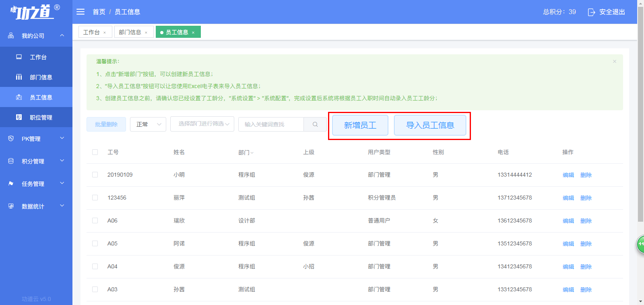Close the 员工信息 tab with its x
644x305 pixels.
click(x=193, y=33)
